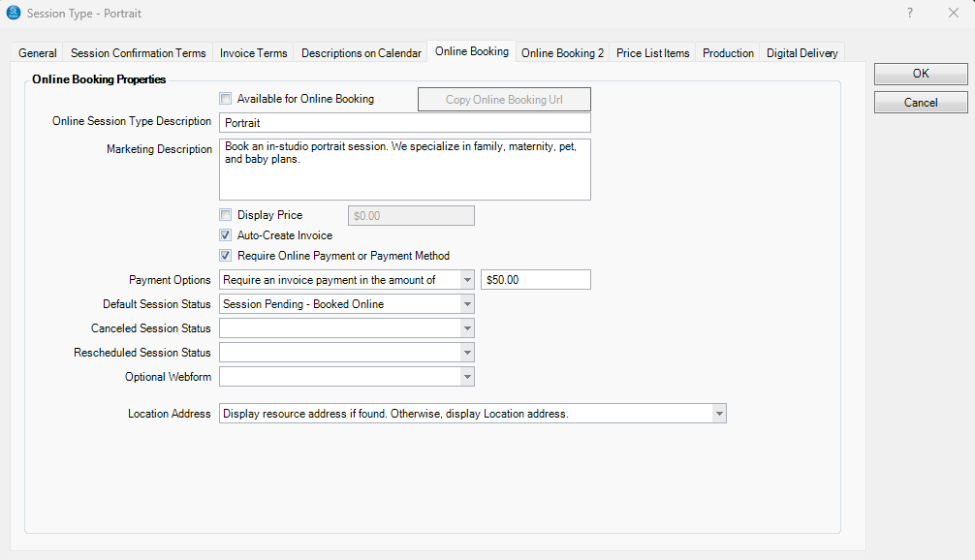Viewport: 975px width, 560px height.
Task: Enable Available for Online Booking checkbox
Action: tap(226, 99)
